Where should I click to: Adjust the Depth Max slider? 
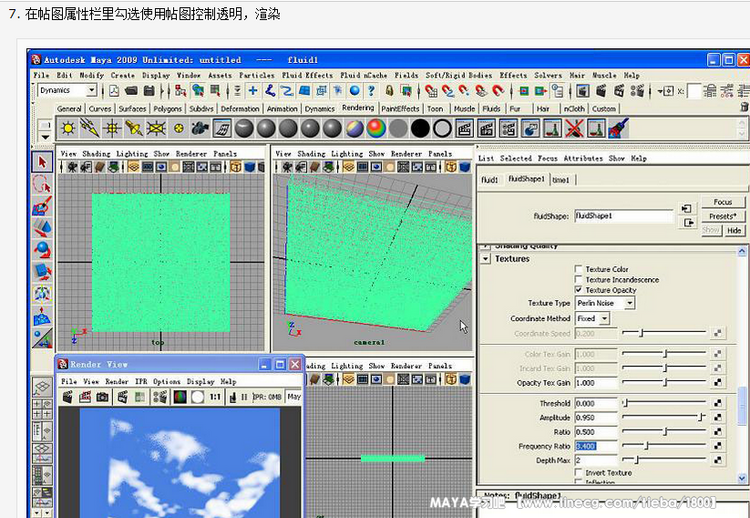coord(664,460)
